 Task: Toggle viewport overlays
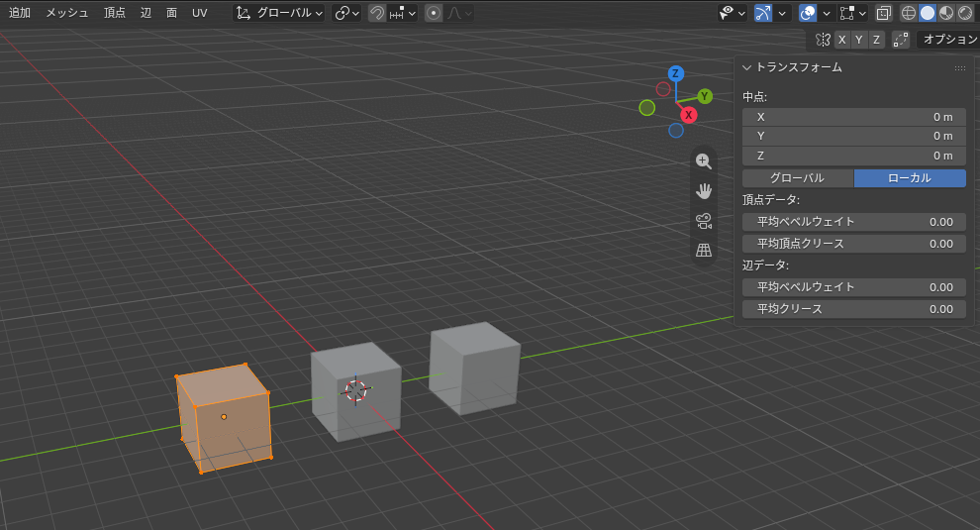808,13
